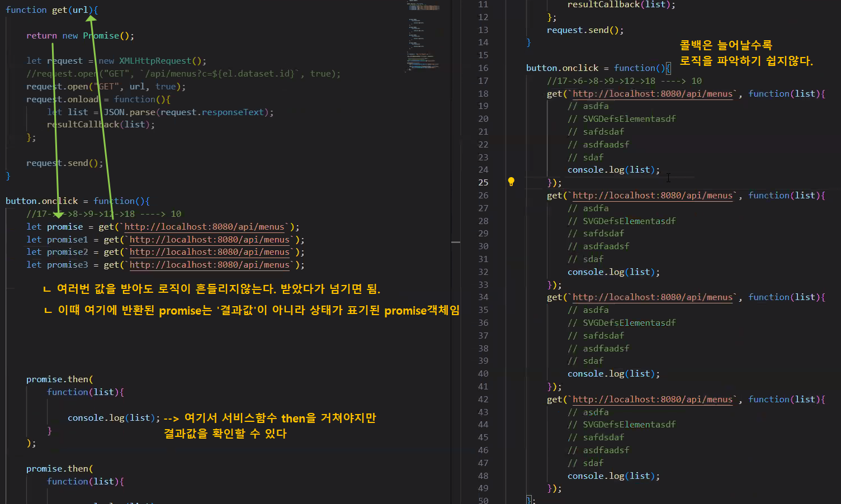Click the commented '//request.open("GET", `/api/menus?c=' line

click(183, 74)
